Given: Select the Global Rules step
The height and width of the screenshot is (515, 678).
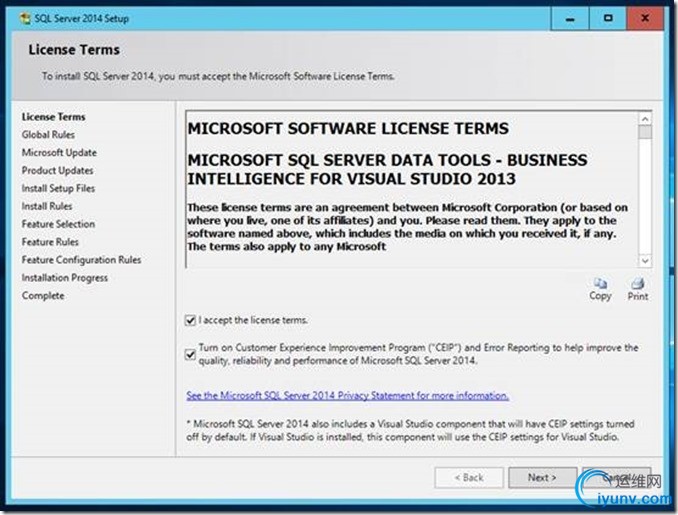Looking at the screenshot, I should tap(48, 135).
